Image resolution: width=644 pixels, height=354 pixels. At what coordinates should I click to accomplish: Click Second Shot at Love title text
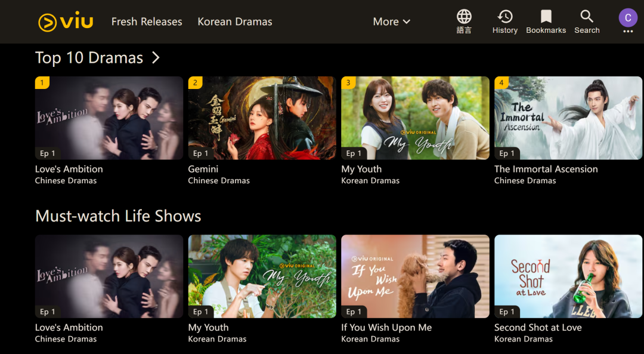click(x=538, y=328)
